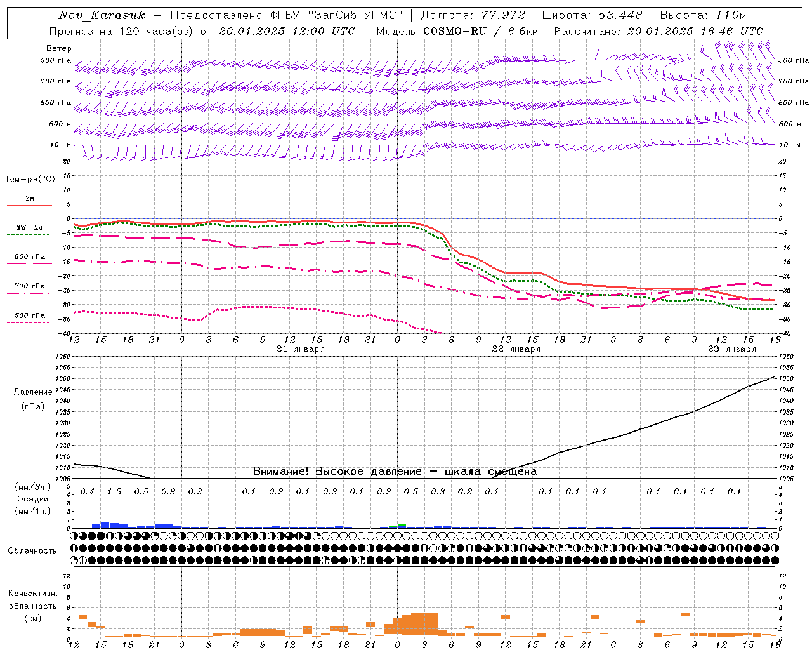The height and width of the screenshot is (650, 812).
Task: Click the 0.4 precipitation value
Action: [88, 492]
